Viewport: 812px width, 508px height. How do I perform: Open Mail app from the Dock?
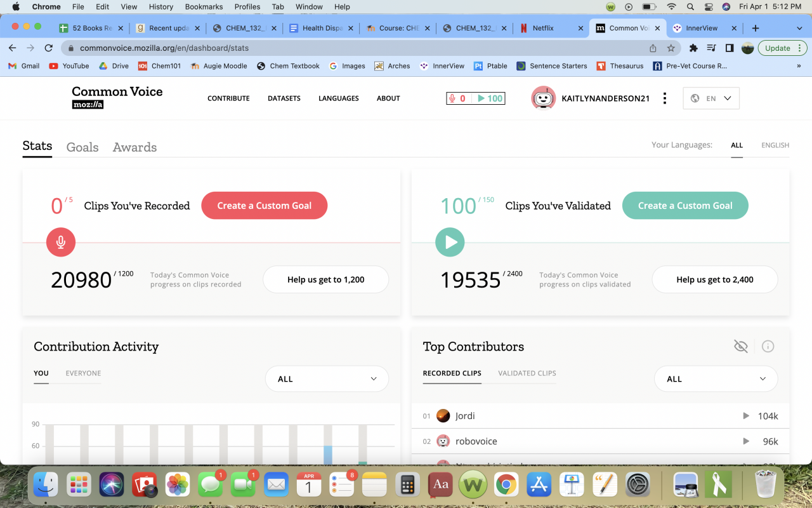277,485
